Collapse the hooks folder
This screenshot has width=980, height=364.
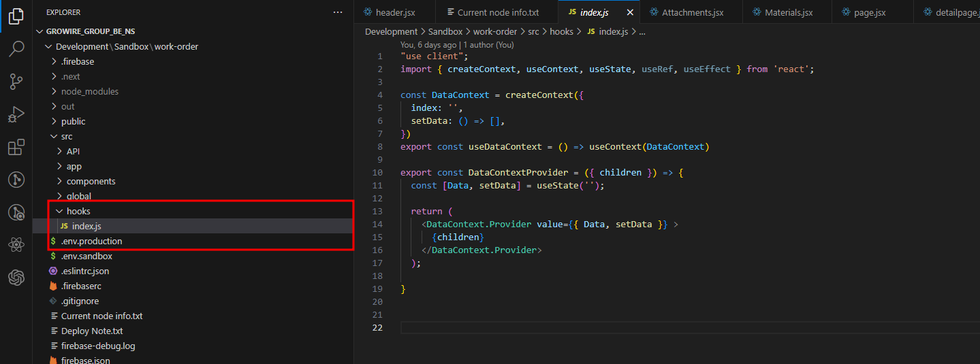tap(78, 211)
